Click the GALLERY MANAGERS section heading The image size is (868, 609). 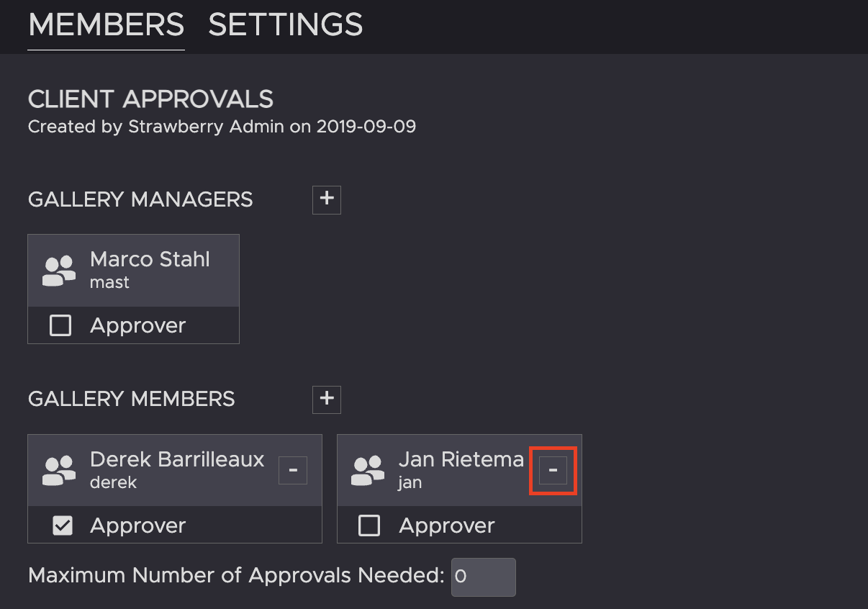140,199
